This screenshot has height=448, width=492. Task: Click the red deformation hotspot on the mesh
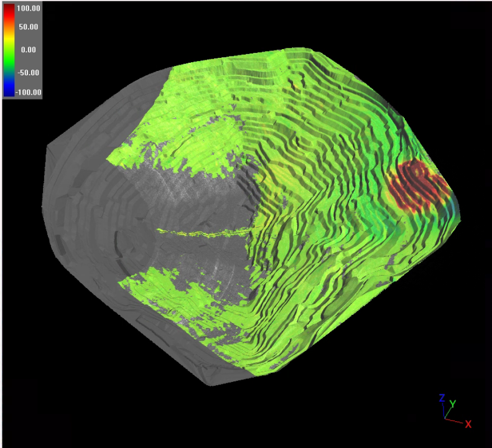tap(417, 184)
